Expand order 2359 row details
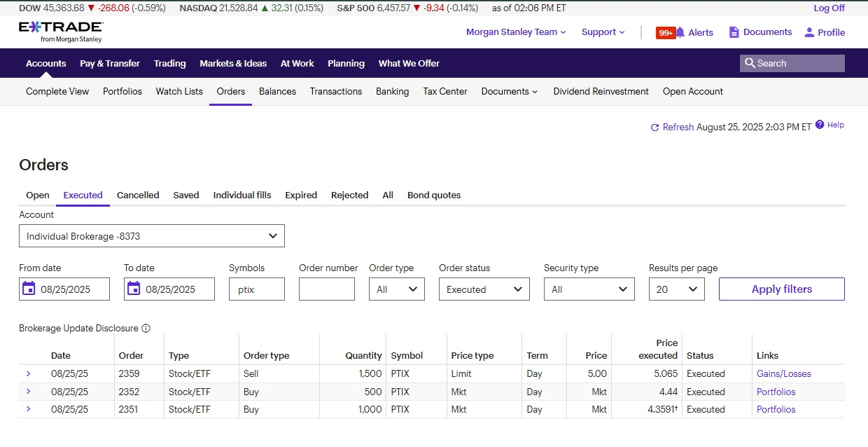868x447 pixels. (28, 373)
